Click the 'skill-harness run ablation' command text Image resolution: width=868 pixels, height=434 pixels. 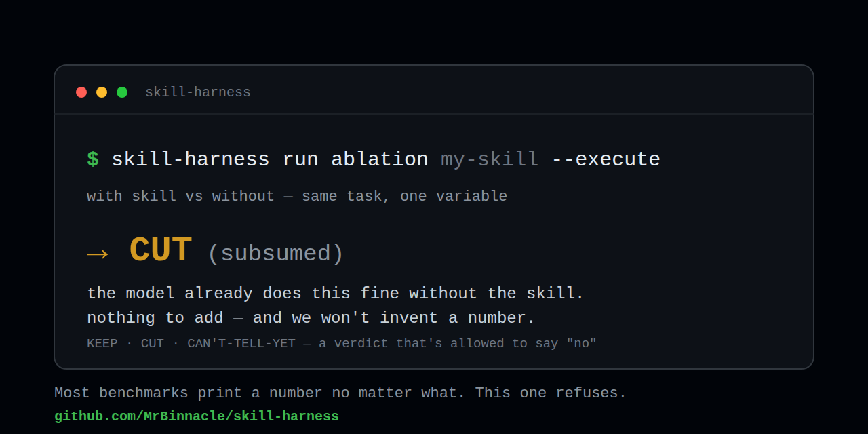[270, 160]
